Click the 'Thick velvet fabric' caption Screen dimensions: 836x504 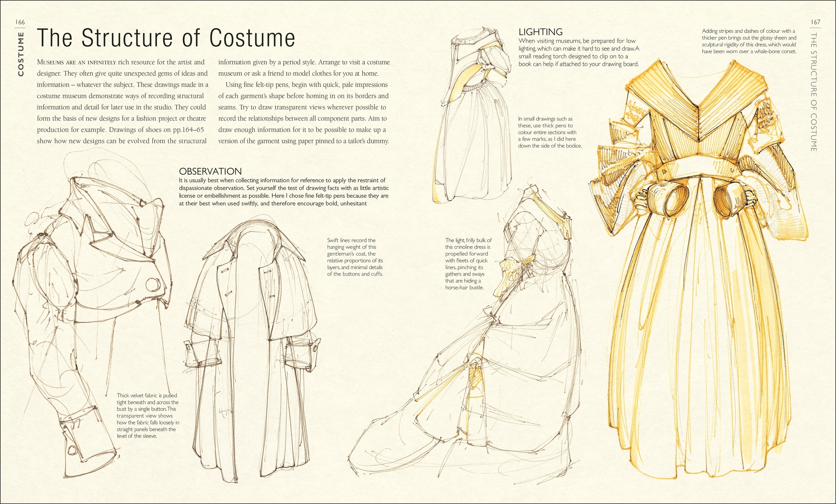pyautogui.click(x=148, y=415)
